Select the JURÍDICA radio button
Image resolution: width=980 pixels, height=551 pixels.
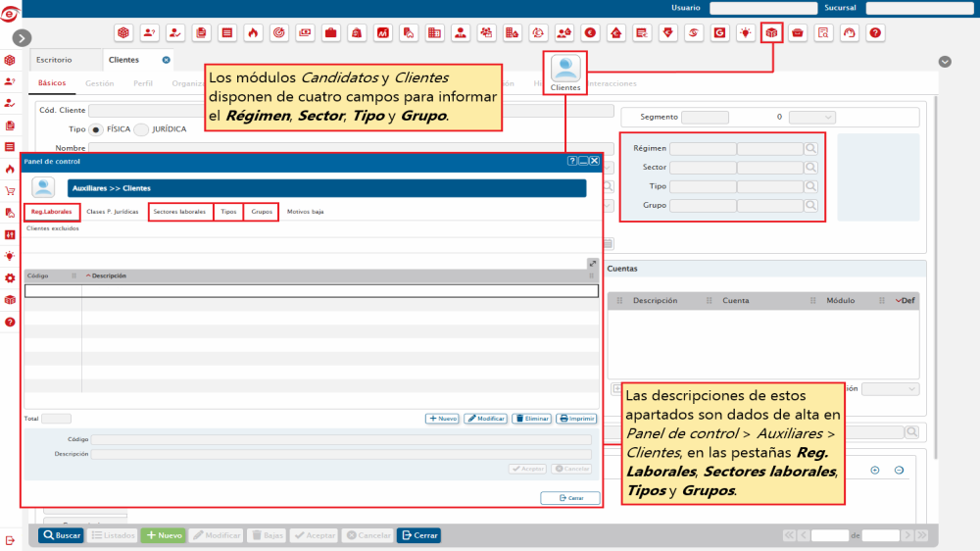point(141,129)
